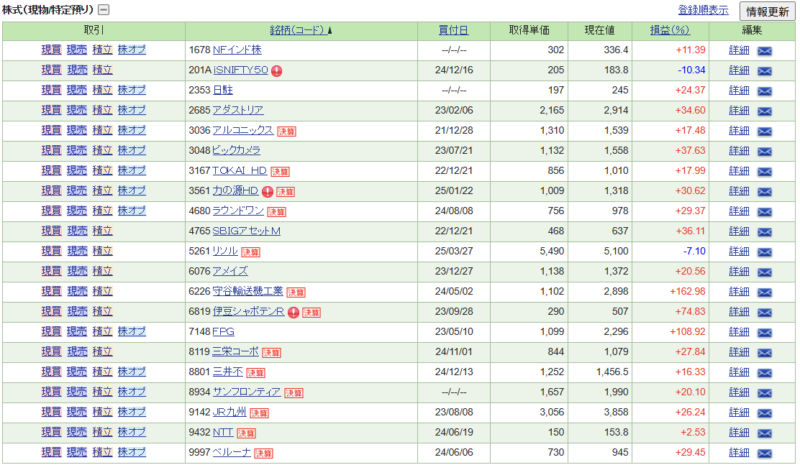Screen dimensions: 800x465
Task: Sort by 買付日 column header
Action: (x=454, y=31)
